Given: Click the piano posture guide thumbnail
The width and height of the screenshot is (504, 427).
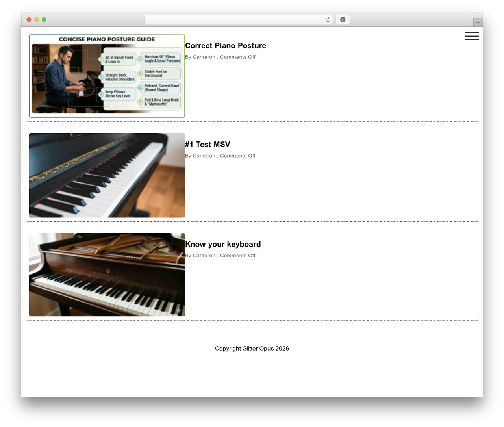Looking at the screenshot, I should [x=107, y=76].
